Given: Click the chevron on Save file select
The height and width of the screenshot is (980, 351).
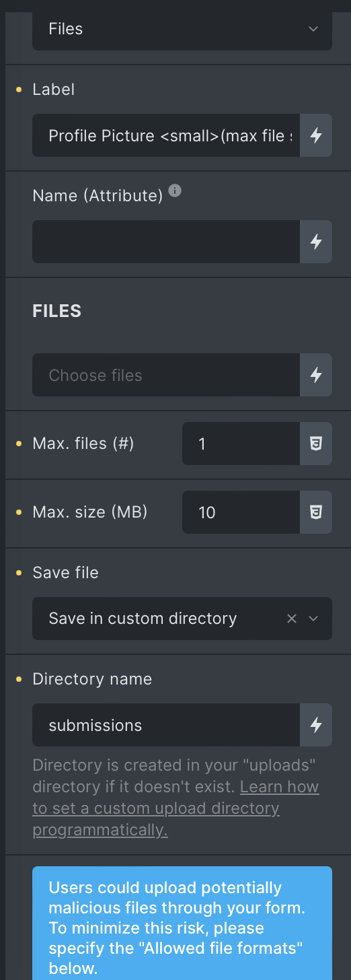Looking at the screenshot, I should click(x=313, y=619).
